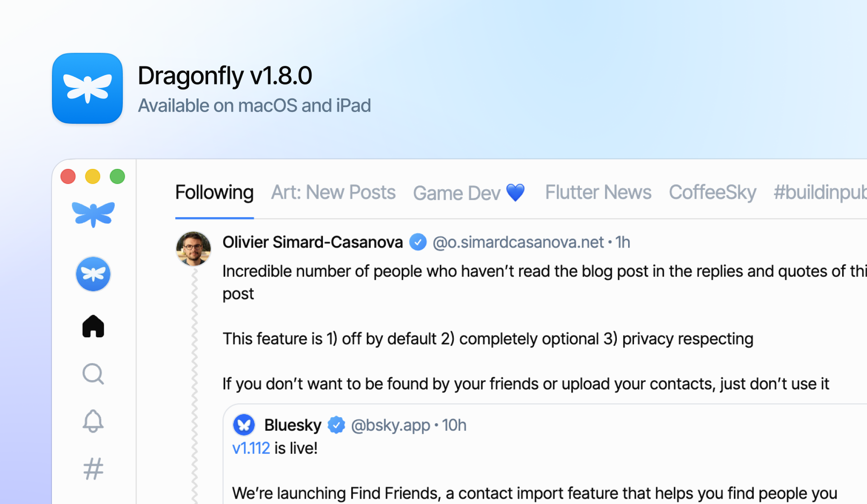Screen dimensions: 867x504
Task: Open the Flutter News tab
Action: coord(598,193)
